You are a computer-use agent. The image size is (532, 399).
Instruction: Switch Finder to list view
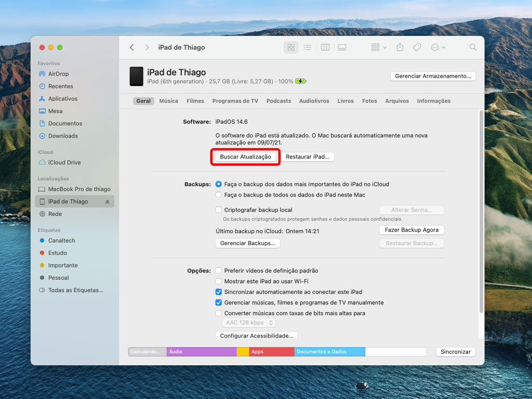(x=308, y=47)
